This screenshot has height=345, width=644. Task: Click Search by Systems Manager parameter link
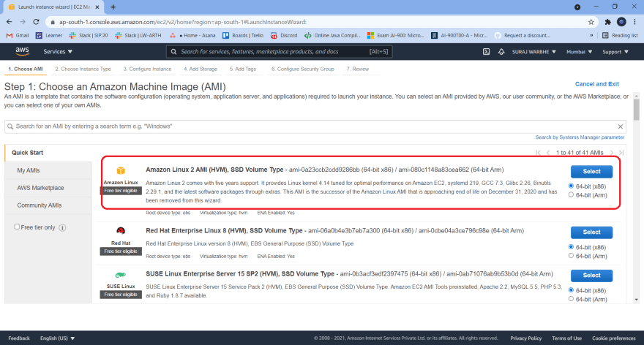click(x=580, y=137)
